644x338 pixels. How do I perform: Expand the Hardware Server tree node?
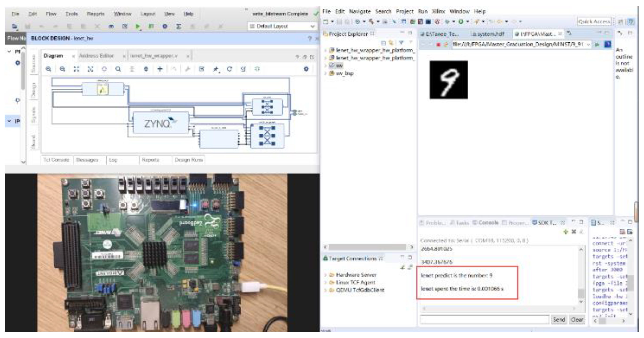click(325, 275)
